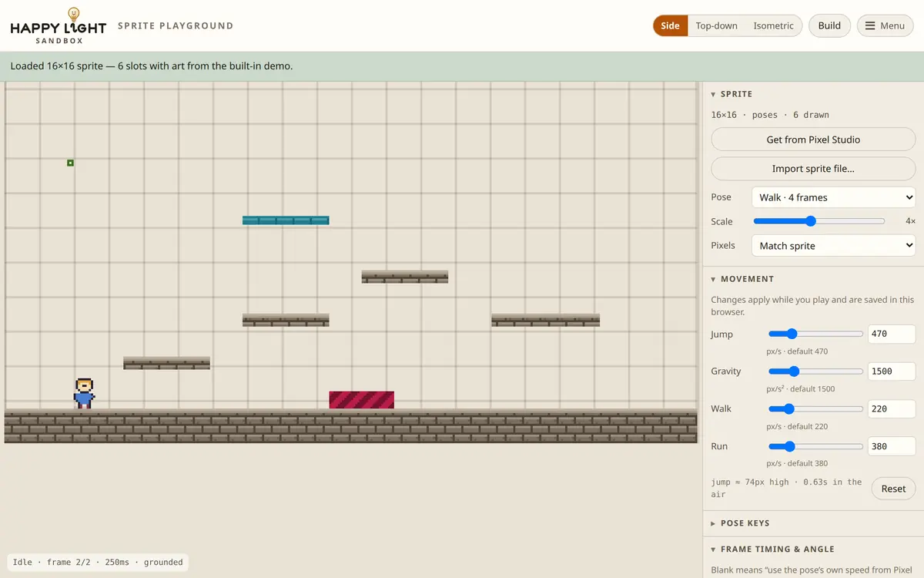Screen dimensions: 924x578
Task: Click the 4× scale value label
Action: pyautogui.click(x=910, y=221)
